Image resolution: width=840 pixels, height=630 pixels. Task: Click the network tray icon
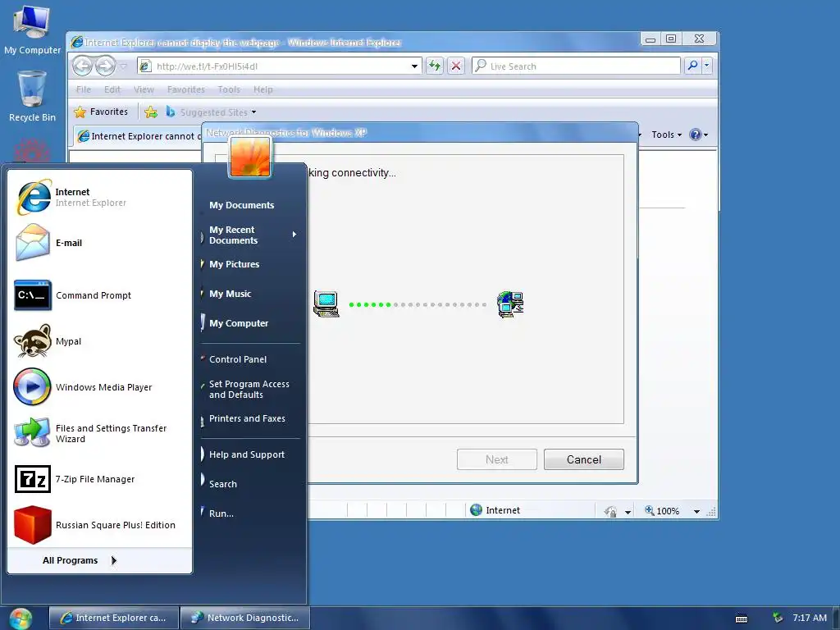778,618
